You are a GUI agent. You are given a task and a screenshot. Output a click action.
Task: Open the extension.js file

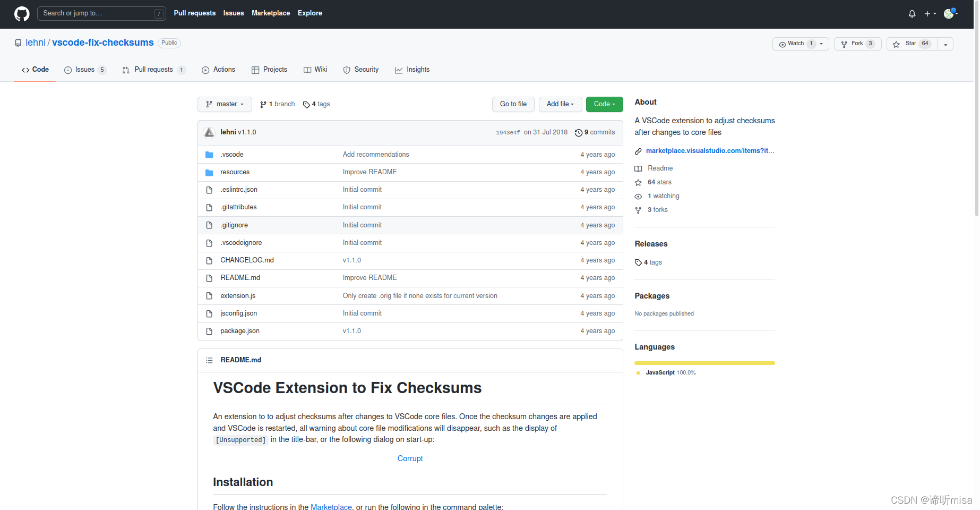[x=238, y=296]
